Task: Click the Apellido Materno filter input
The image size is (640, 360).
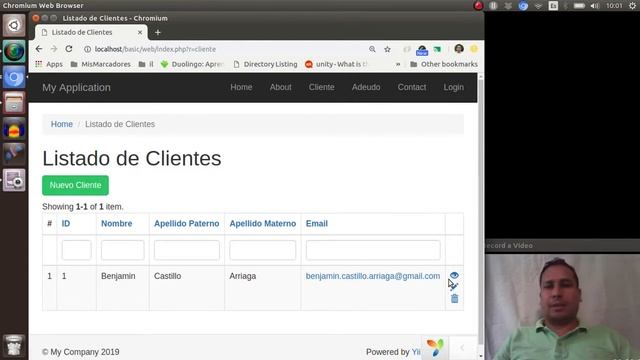Action: pyautogui.click(x=262, y=250)
